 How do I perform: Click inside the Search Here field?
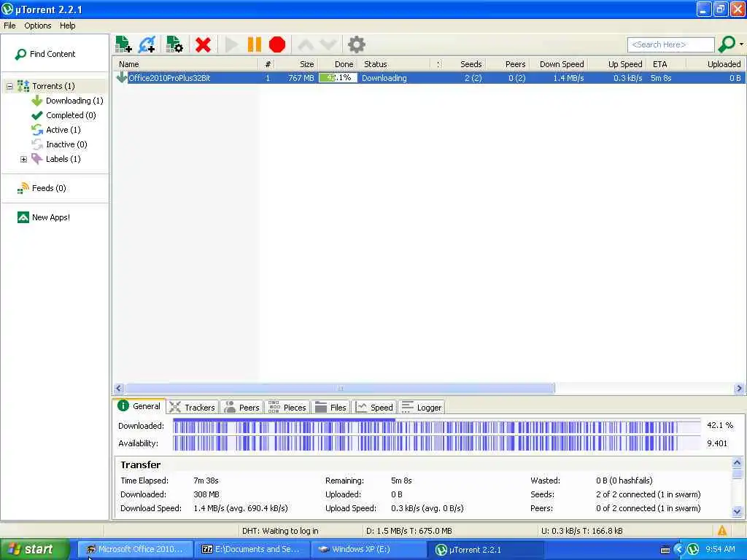coord(671,44)
